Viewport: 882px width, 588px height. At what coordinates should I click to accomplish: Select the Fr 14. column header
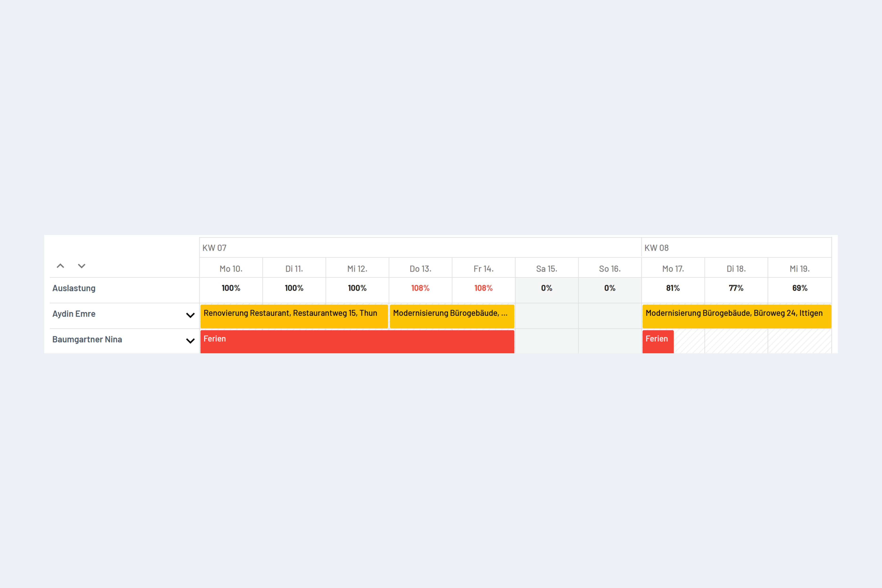point(483,268)
